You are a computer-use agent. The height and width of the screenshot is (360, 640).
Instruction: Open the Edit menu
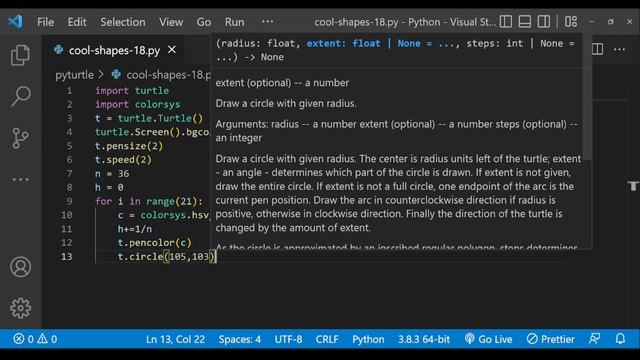tap(77, 22)
